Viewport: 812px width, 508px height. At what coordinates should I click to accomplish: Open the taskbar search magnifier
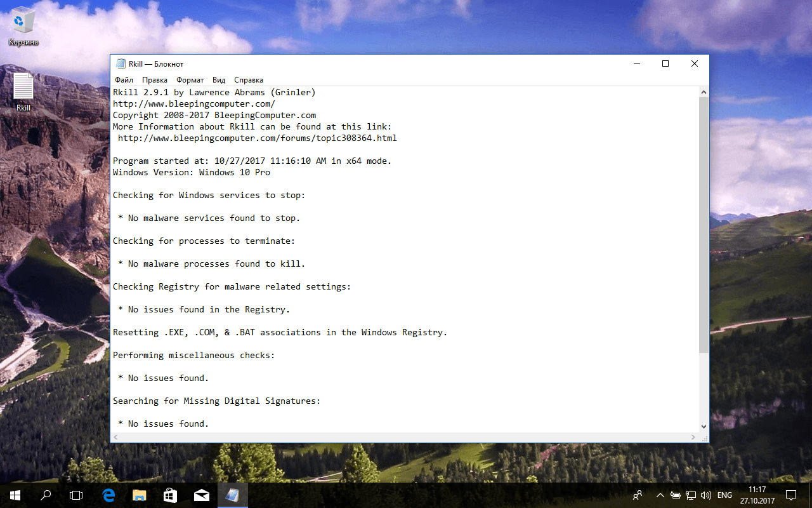46,495
